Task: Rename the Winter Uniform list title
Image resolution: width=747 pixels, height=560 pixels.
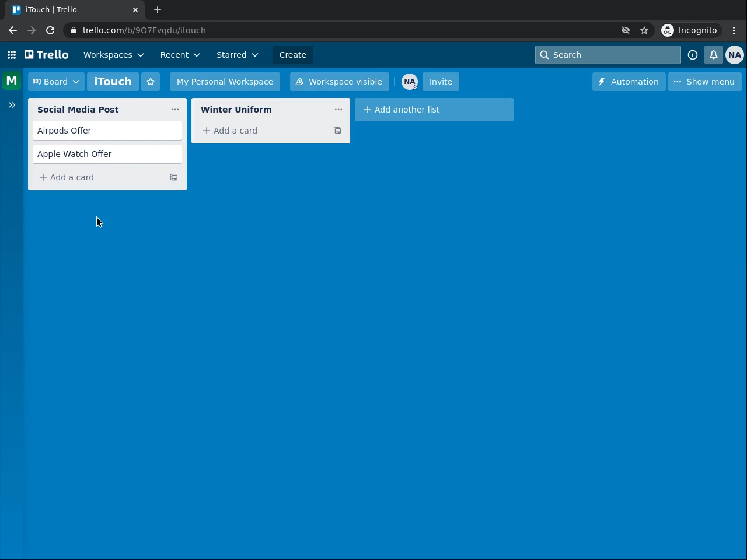Action: pyautogui.click(x=236, y=110)
